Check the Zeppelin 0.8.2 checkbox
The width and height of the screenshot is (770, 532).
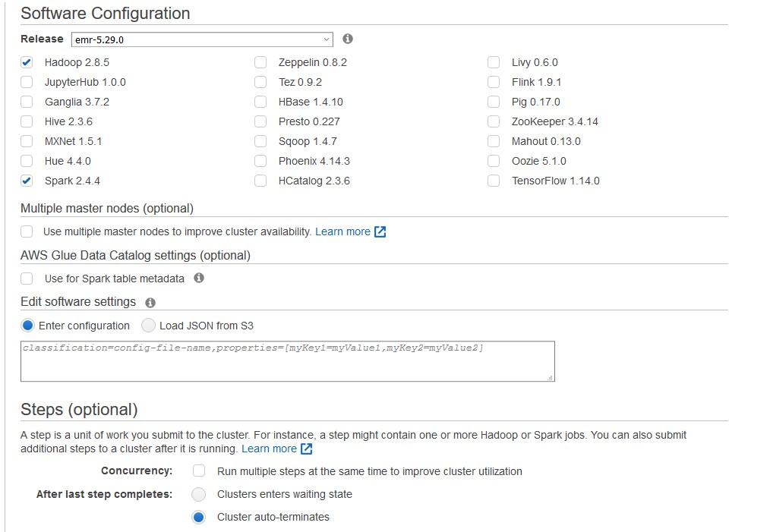(x=260, y=62)
